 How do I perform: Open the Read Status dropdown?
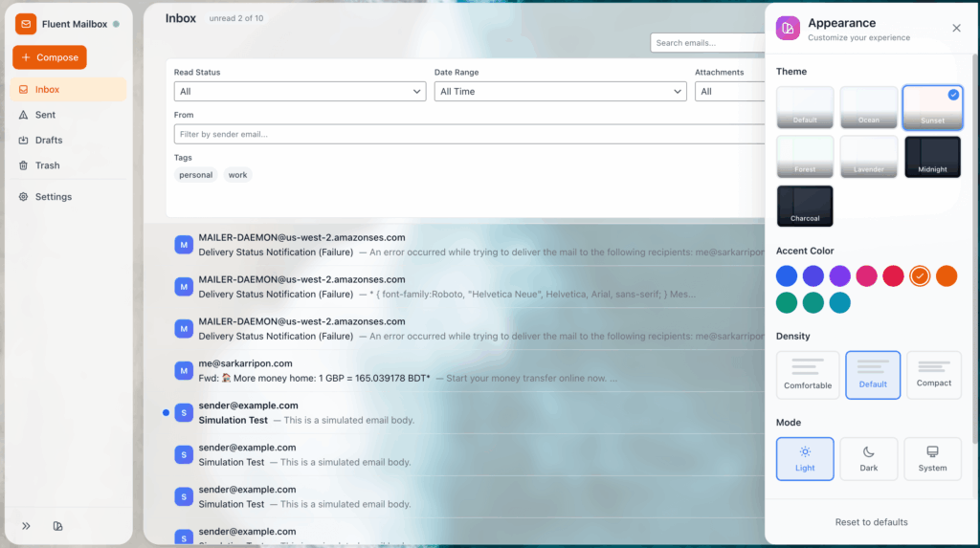[x=300, y=92]
